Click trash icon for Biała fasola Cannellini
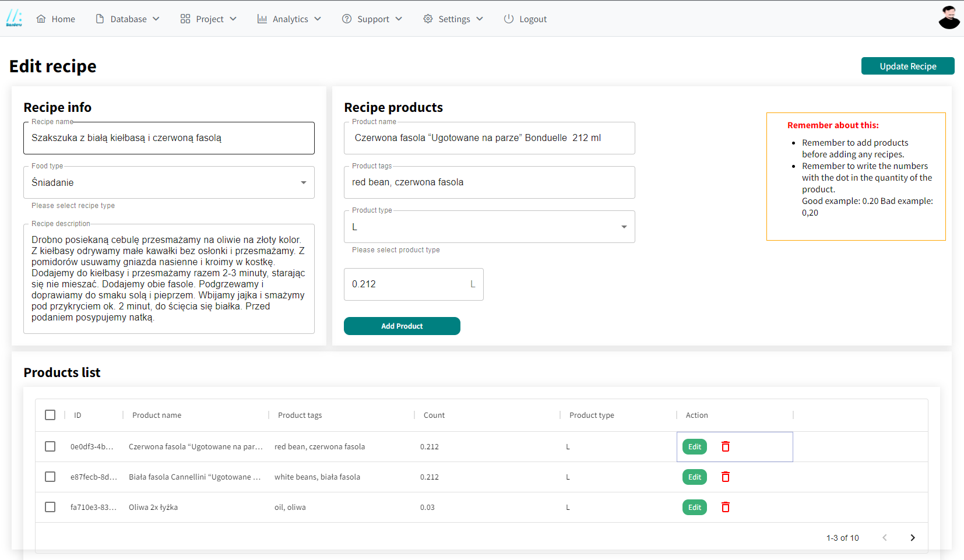Viewport: 964px width, 560px height. [x=726, y=477]
